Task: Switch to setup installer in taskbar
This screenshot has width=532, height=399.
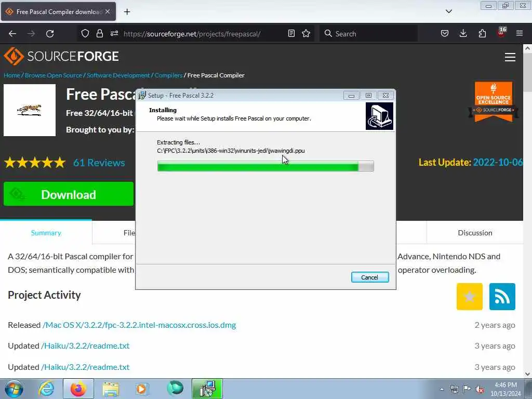Action: point(207,389)
